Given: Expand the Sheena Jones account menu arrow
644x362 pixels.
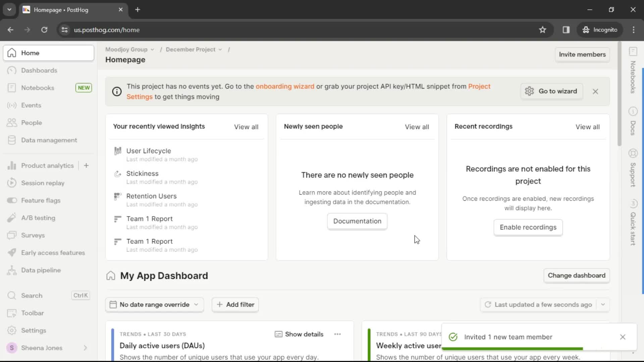Looking at the screenshot, I should tap(85, 348).
